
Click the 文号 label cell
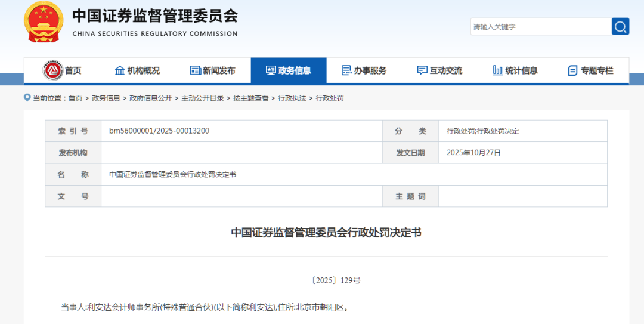coord(73,196)
